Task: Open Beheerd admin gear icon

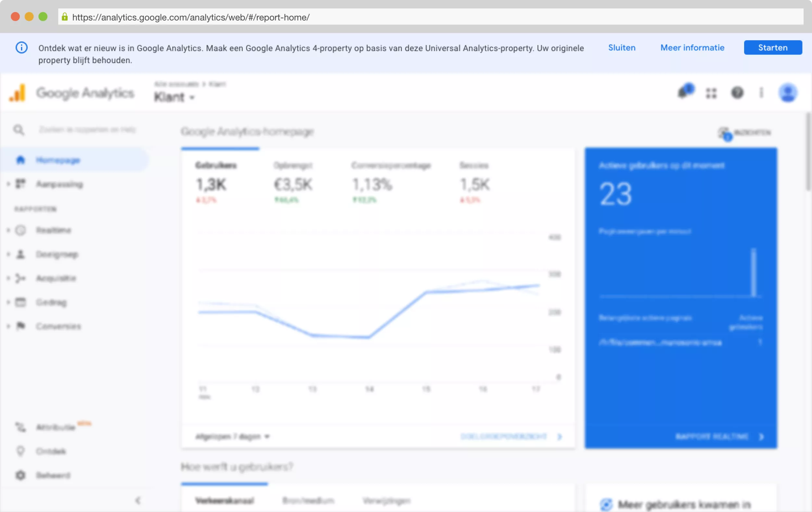Action: point(20,475)
